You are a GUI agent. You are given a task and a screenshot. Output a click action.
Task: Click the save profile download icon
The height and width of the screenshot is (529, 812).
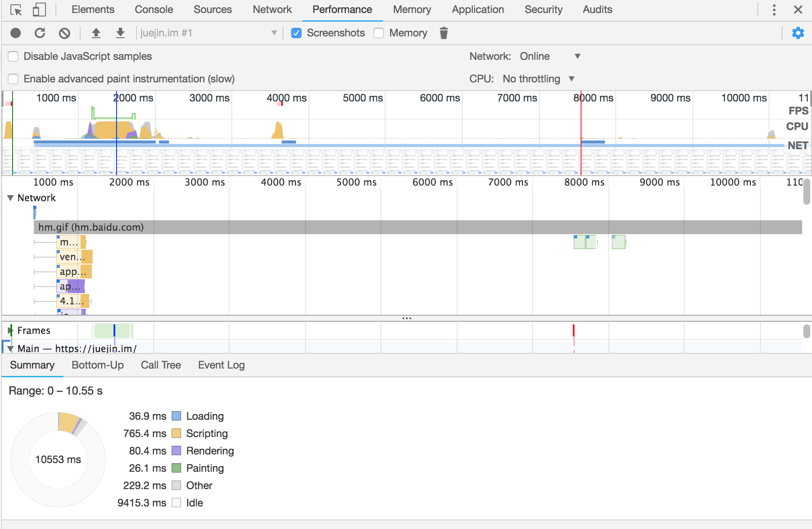click(120, 33)
